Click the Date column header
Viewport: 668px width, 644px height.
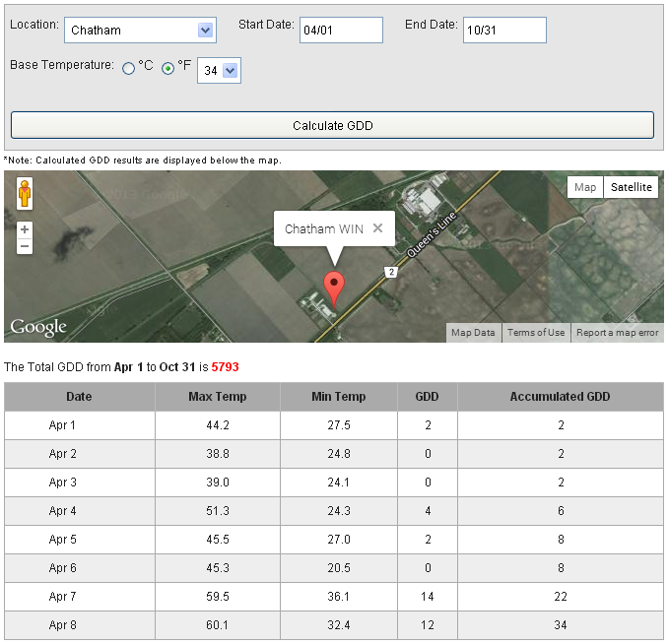point(79,397)
